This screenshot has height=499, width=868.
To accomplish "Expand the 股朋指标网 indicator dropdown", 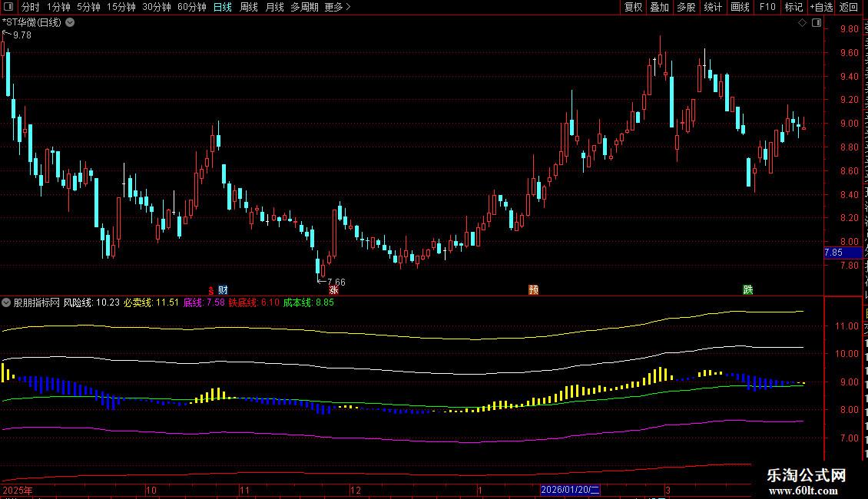I will pos(6,302).
